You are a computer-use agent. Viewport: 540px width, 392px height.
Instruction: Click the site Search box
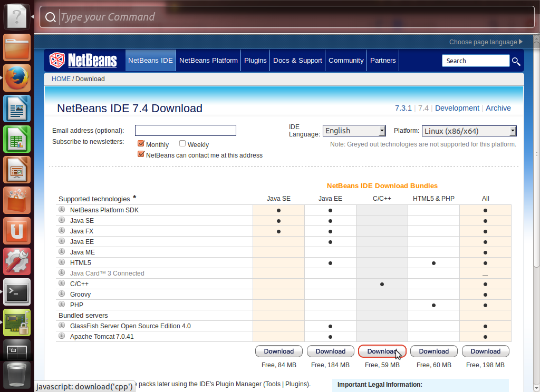click(476, 61)
